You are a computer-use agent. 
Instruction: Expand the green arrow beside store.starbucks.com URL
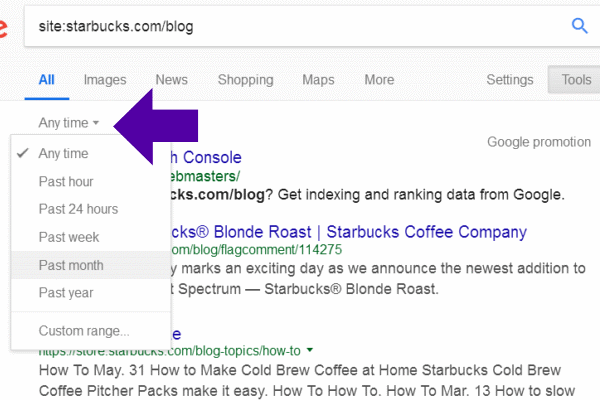click(x=310, y=351)
